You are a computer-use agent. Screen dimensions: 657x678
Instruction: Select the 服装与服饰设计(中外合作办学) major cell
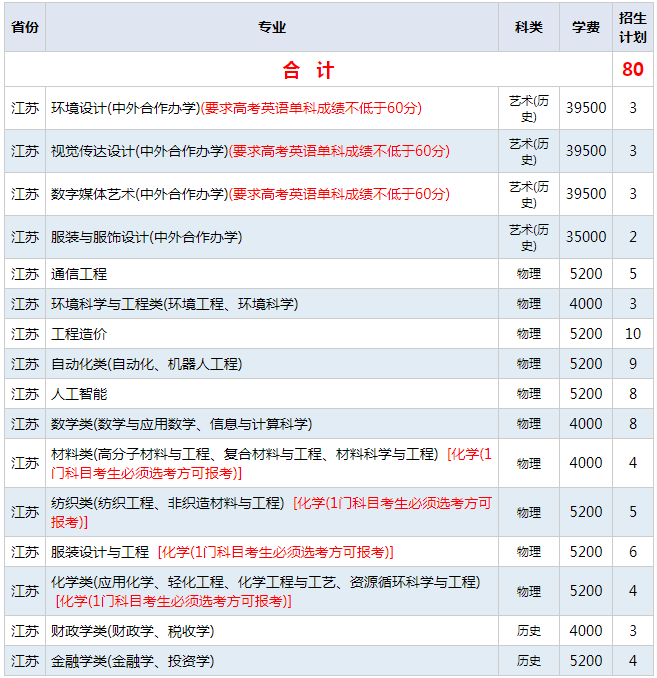pos(272,237)
